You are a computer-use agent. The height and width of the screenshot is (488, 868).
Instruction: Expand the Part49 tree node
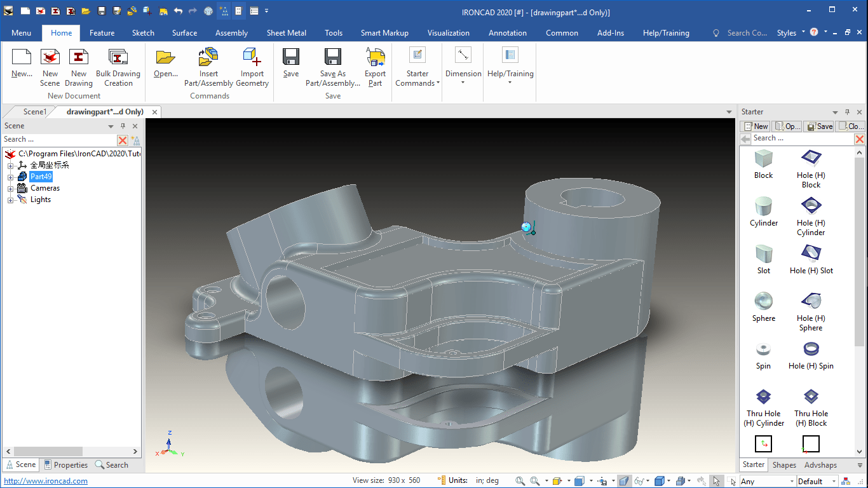coord(10,177)
